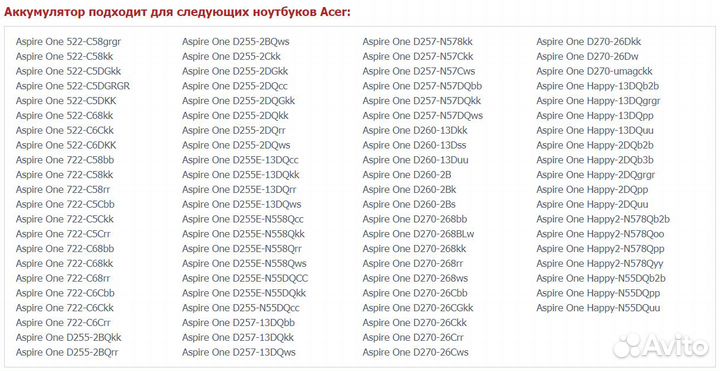
Task: Click "Aspire One D255E-N558Qcc"
Action: (243, 219)
